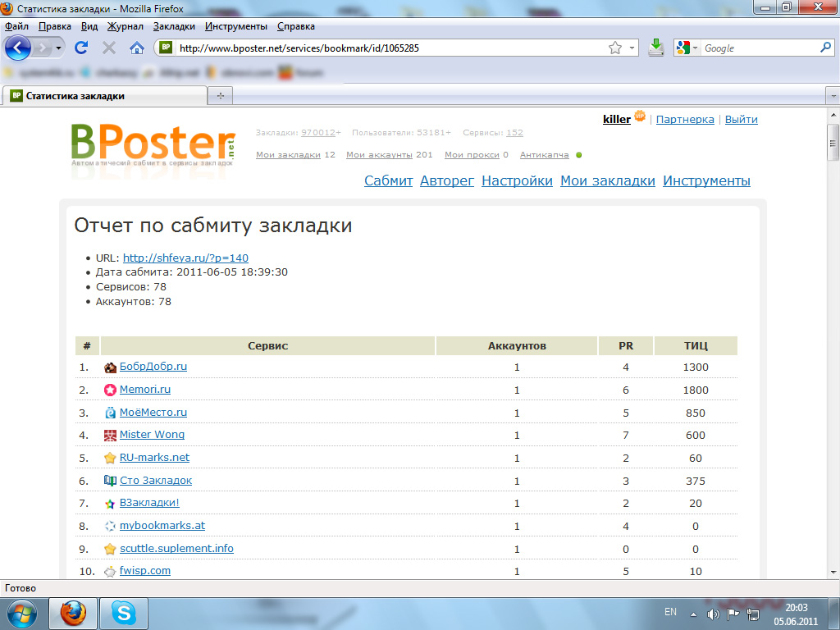The height and width of the screenshot is (630, 840).
Task: Open the Настройки navigation link
Action: (517, 180)
